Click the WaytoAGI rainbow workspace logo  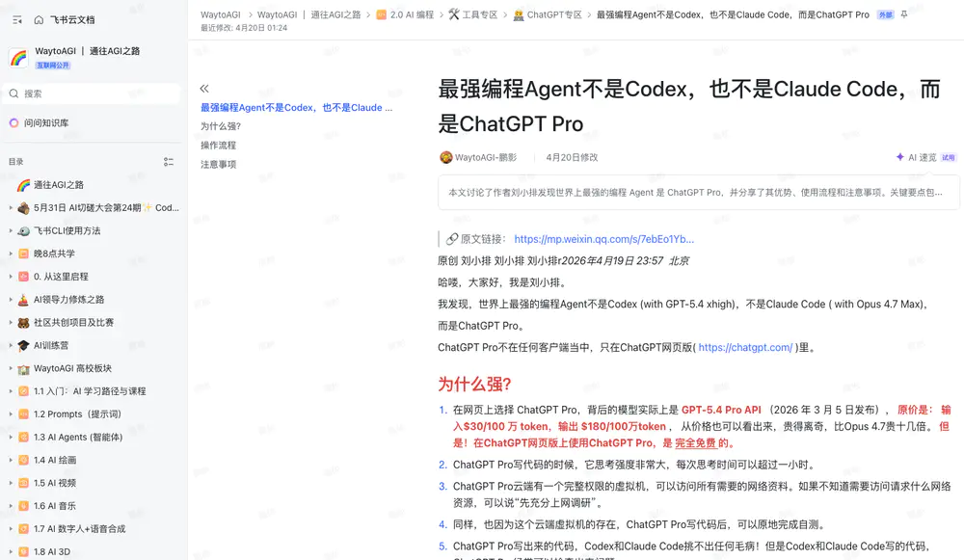pyautogui.click(x=18, y=58)
